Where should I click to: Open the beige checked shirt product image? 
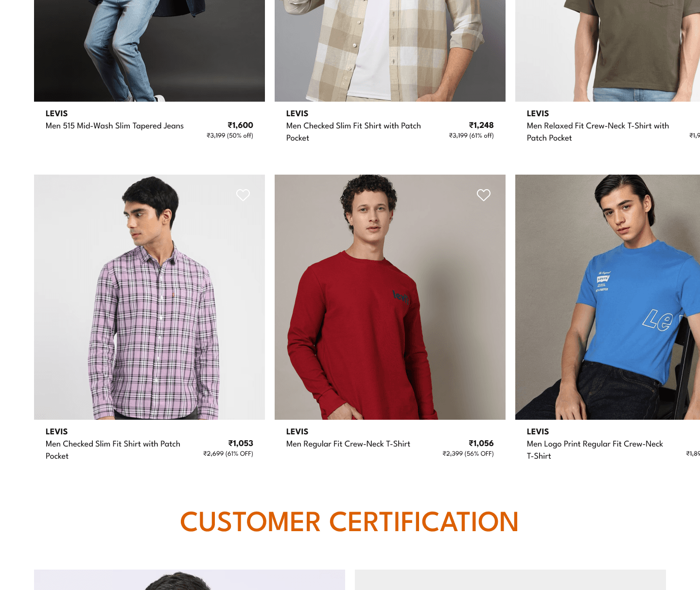(x=390, y=51)
